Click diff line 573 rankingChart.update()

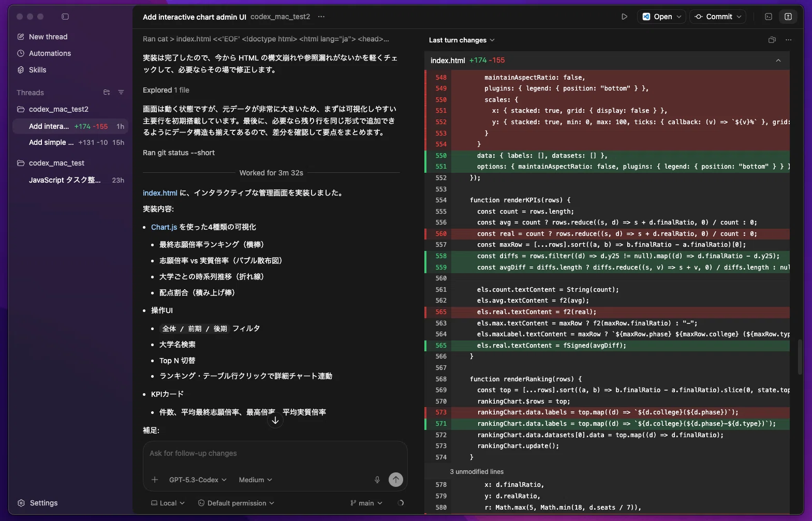(607, 446)
